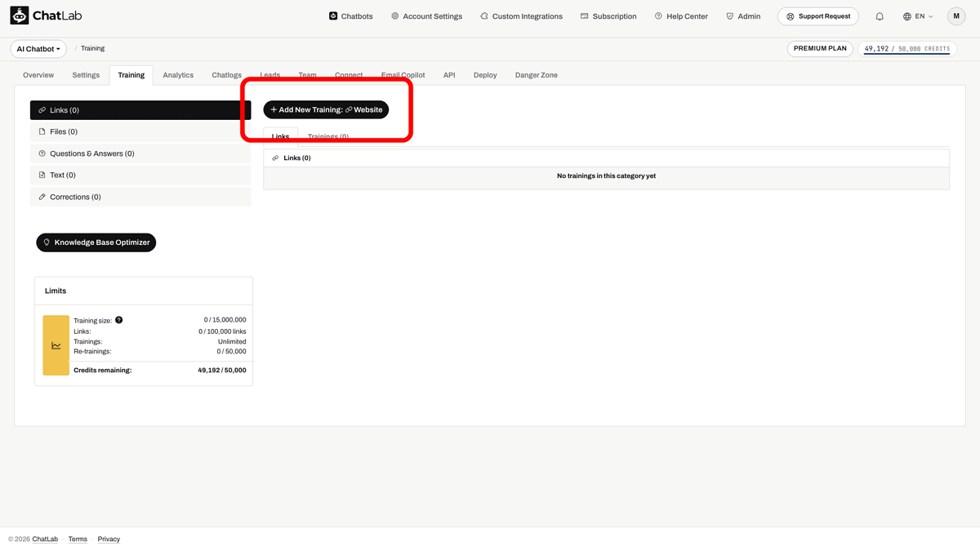
Task: Click the "No trainings in this category yet" message
Action: click(606, 176)
